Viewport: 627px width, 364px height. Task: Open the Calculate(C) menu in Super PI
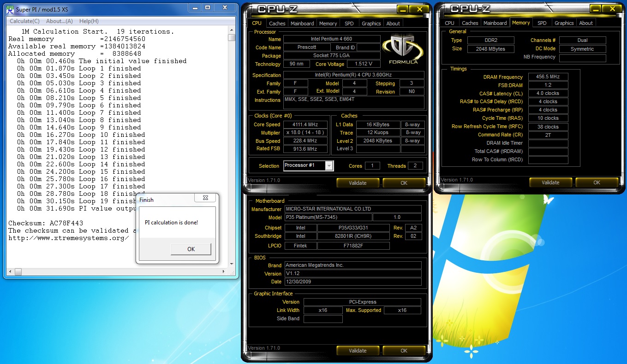[24, 21]
